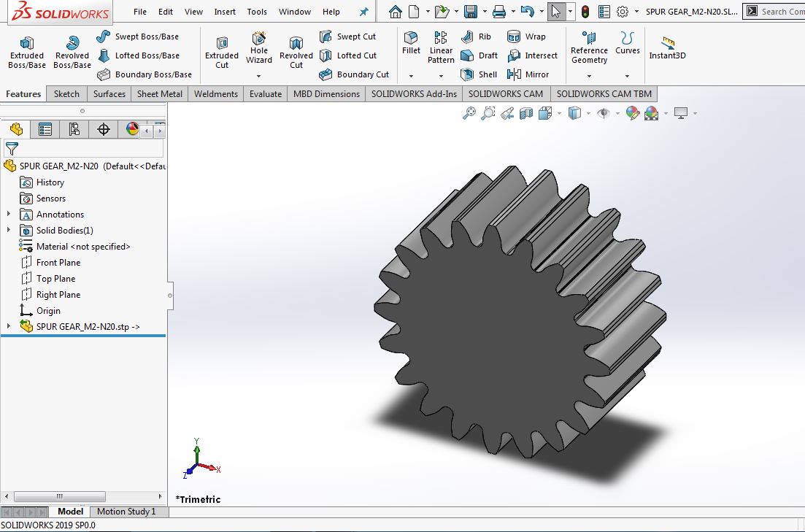Choose Swept Boss/Base feature
This screenshot has width=805, height=532.
(138, 36)
